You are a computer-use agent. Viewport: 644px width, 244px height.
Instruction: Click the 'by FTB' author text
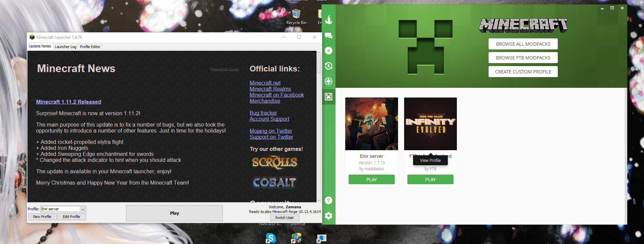(x=430, y=169)
